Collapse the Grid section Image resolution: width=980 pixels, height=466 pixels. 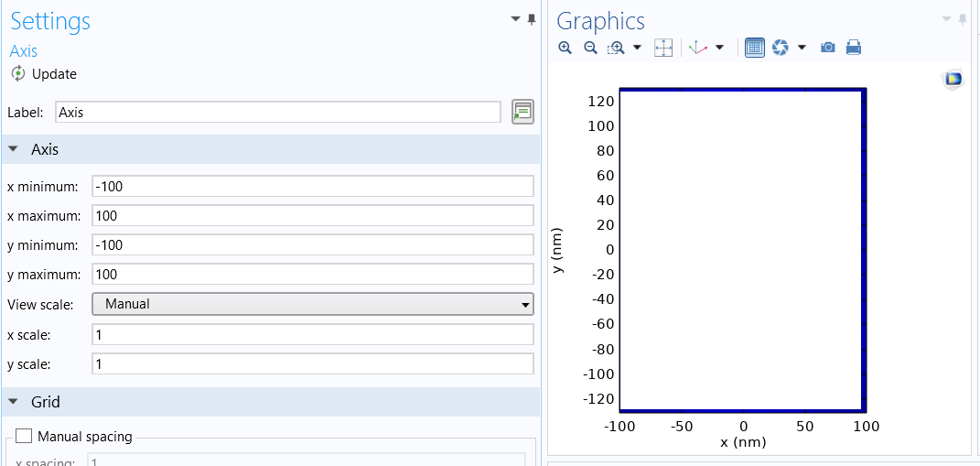tap(14, 402)
